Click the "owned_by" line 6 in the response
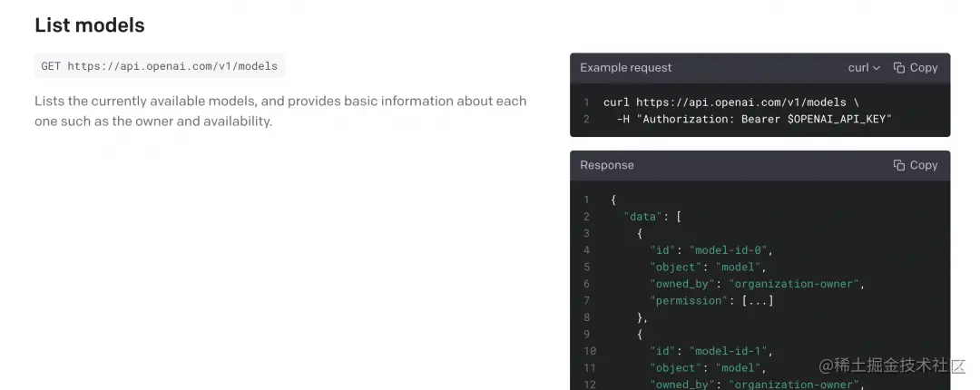The height and width of the screenshot is (390, 980). click(758, 284)
